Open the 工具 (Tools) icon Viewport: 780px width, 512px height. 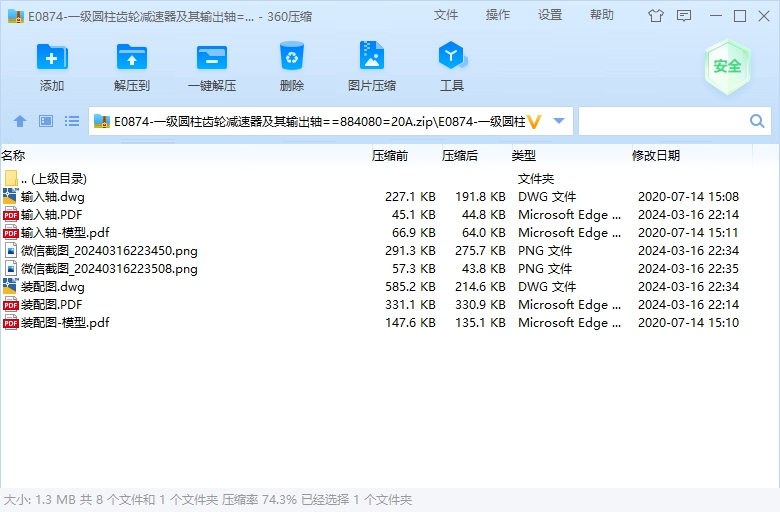pyautogui.click(x=452, y=55)
